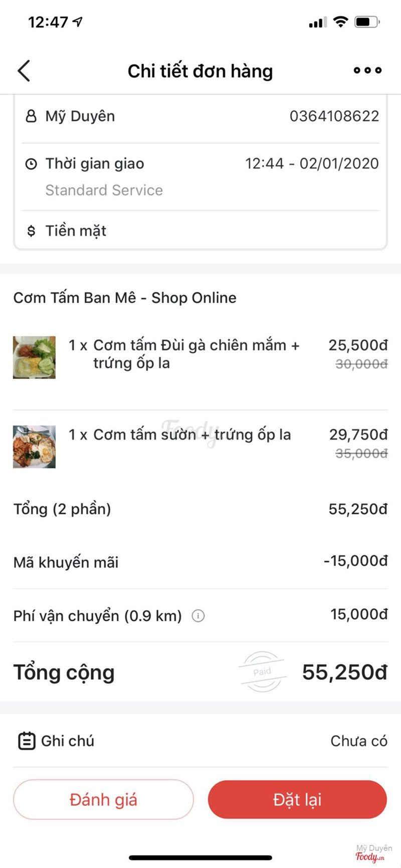Open the chicken thigh rice dish thumbnail
This screenshot has width=401, height=868.
[x=34, y=357]
